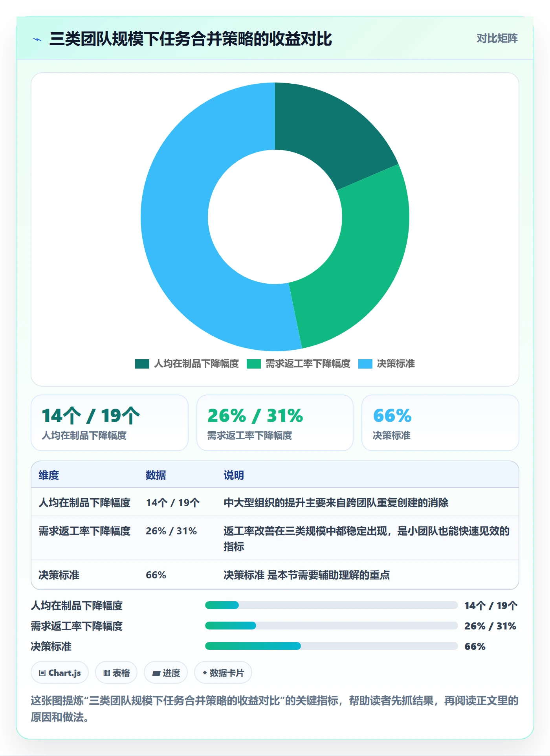Click the title 三类团队规模下任务合并策略的收益对比
550x756 pixels.
(x=191, y=39)
